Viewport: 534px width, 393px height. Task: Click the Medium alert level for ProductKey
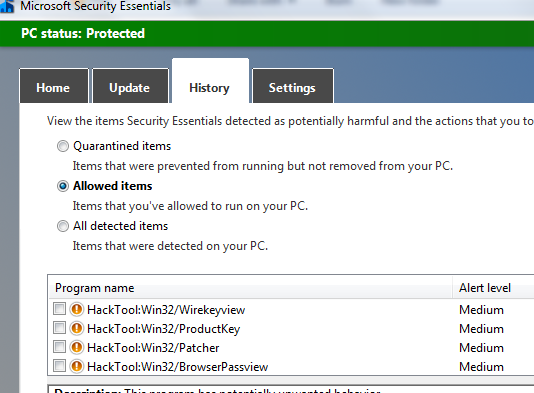click(481, 329)
